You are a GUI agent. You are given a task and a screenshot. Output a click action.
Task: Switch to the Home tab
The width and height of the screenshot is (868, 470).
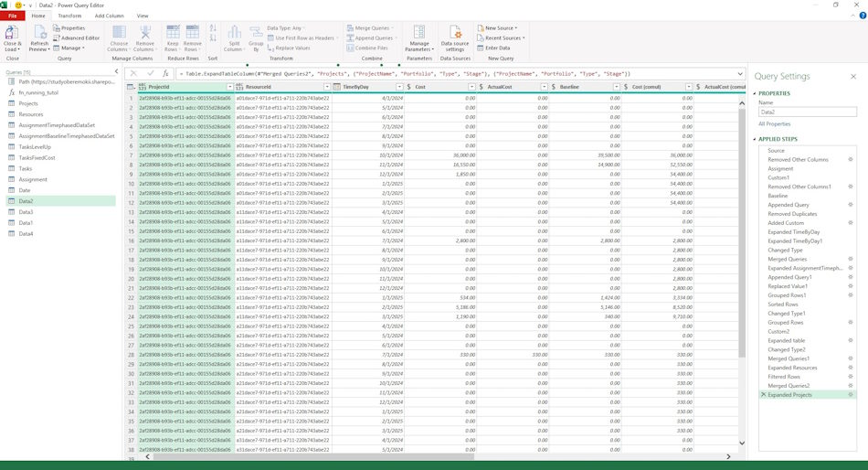click(38, 16)
